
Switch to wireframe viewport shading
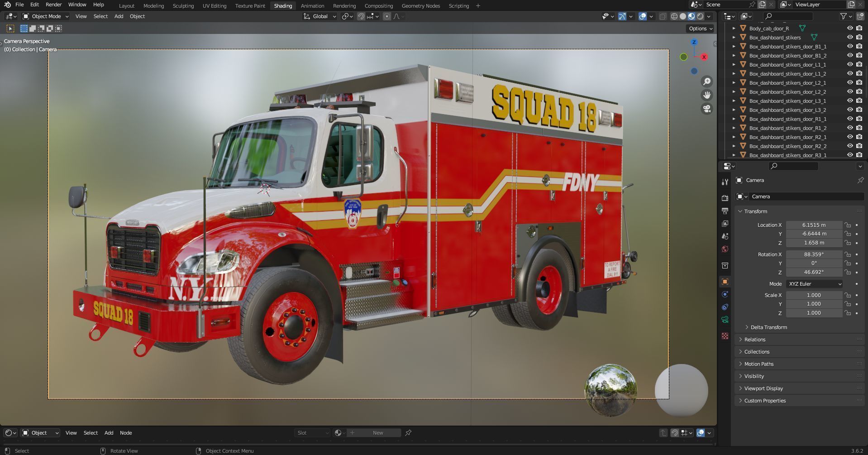pos(674,16)
